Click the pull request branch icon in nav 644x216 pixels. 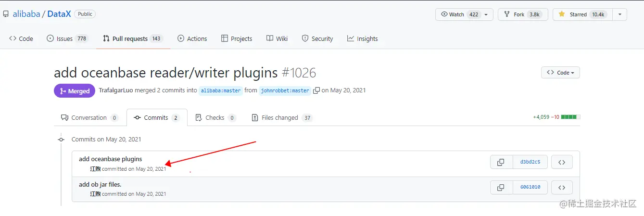coord(106,38)
